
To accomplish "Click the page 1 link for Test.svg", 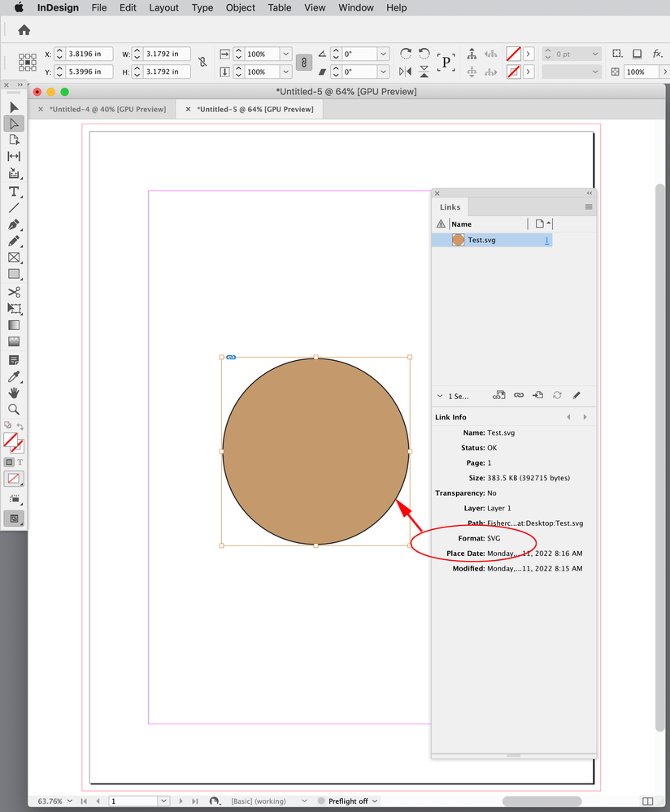I will point(546,241).
